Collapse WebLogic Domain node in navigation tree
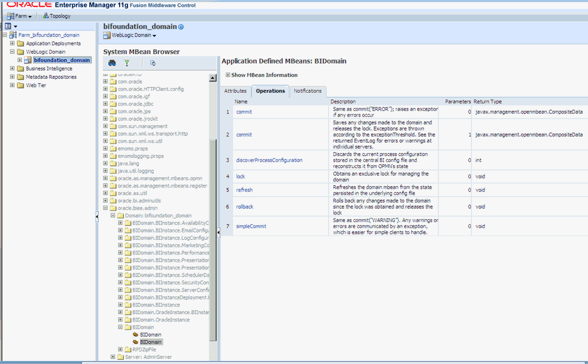The image size is (588, 364). click(13, 51)
